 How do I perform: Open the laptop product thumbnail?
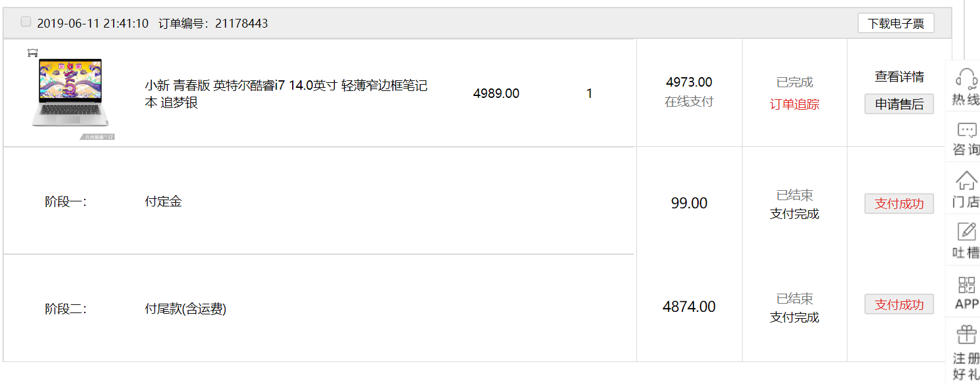tap(69, 93)
